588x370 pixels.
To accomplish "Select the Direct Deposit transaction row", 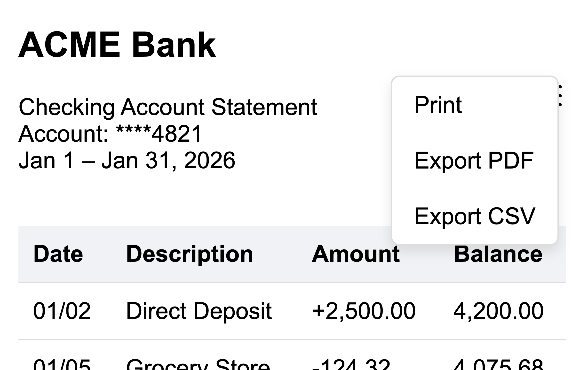I will (x=195, y=310).
